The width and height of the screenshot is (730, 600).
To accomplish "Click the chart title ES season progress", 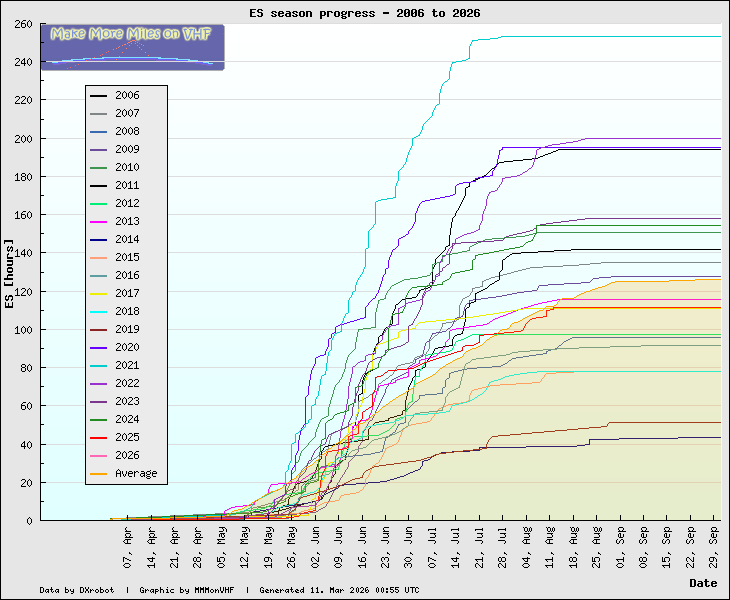I will (365, 13).
